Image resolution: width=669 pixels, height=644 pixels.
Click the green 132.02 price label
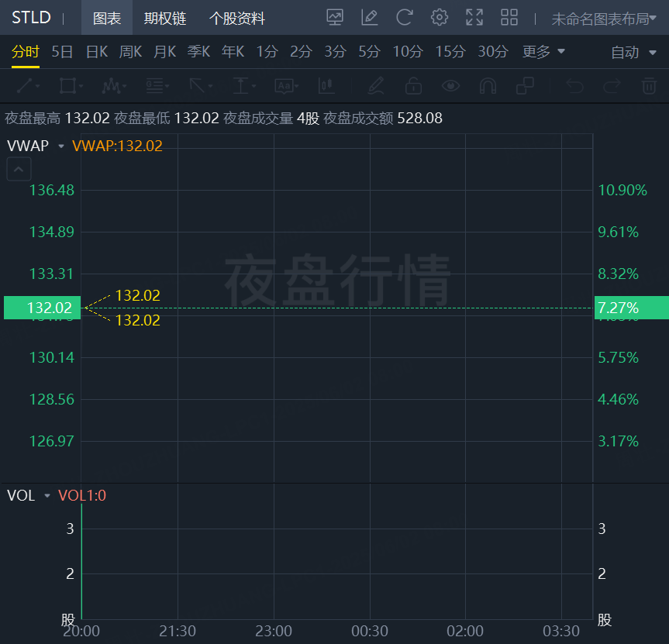[42, 308]
